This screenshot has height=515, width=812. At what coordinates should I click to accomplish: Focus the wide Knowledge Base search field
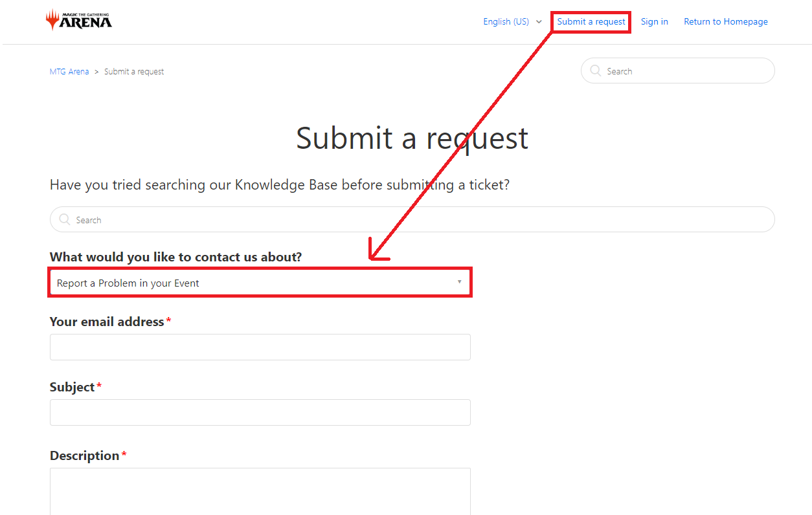[421, 220]
